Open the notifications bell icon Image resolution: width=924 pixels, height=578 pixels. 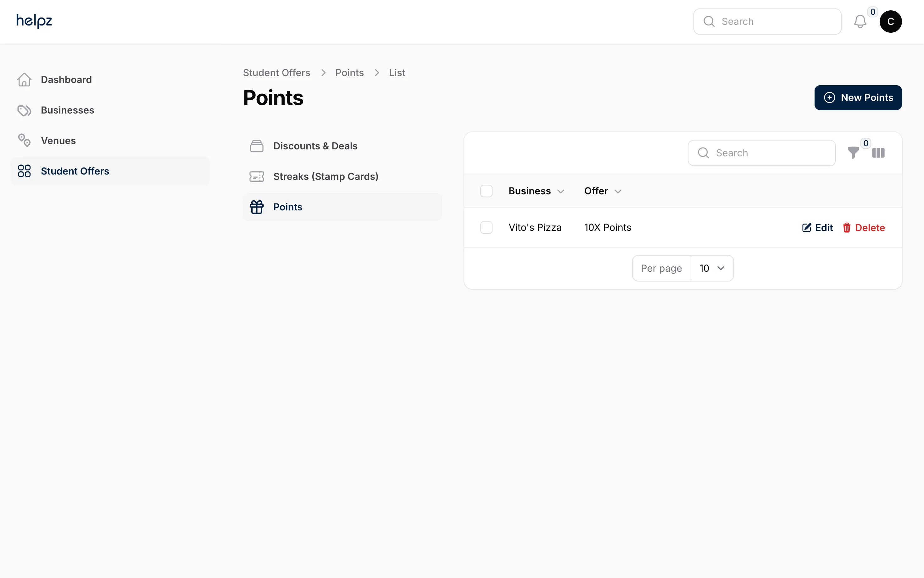860,21
